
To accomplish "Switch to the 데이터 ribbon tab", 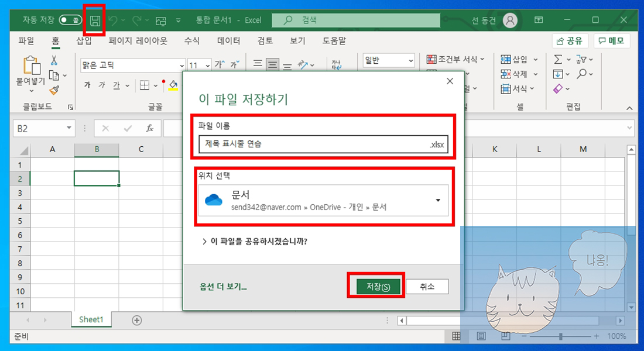I will [x=228, y=40].
